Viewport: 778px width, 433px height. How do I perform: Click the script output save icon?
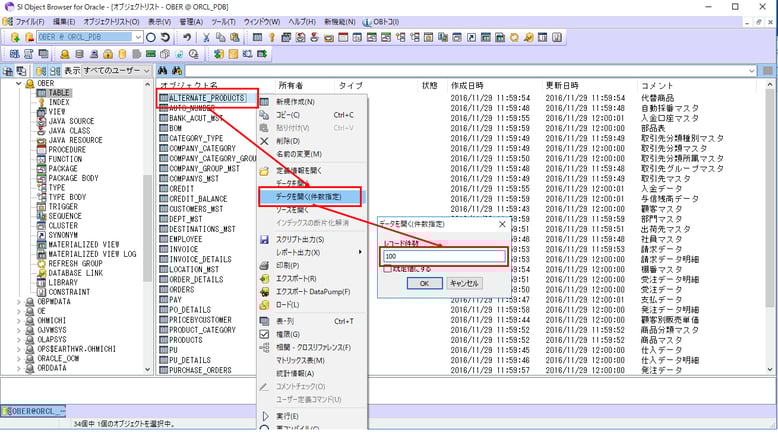point(265,240)
